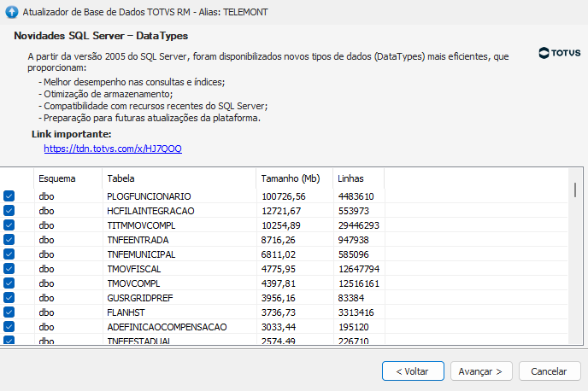Uncheck the FLANHST row checkbox

click(9, 312)
